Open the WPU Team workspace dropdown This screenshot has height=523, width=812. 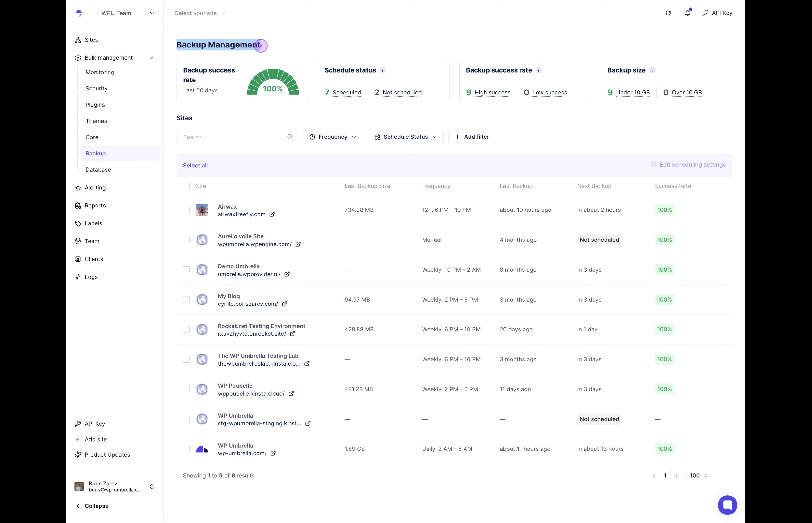pos(127,13)
